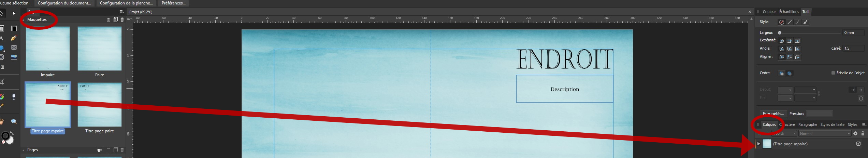
Task: Select the Table tool in the toolbar
Action: pos(14,28)
